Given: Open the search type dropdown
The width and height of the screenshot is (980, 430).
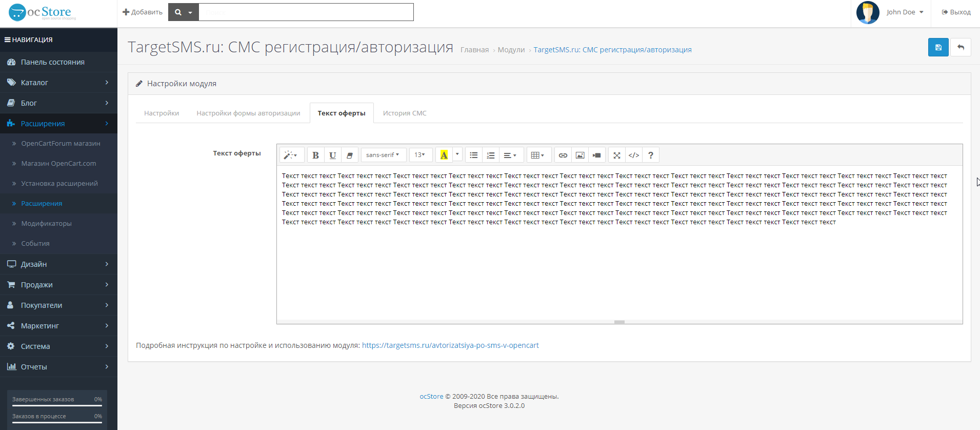Looking at the screenshot, I should (184, 12).
